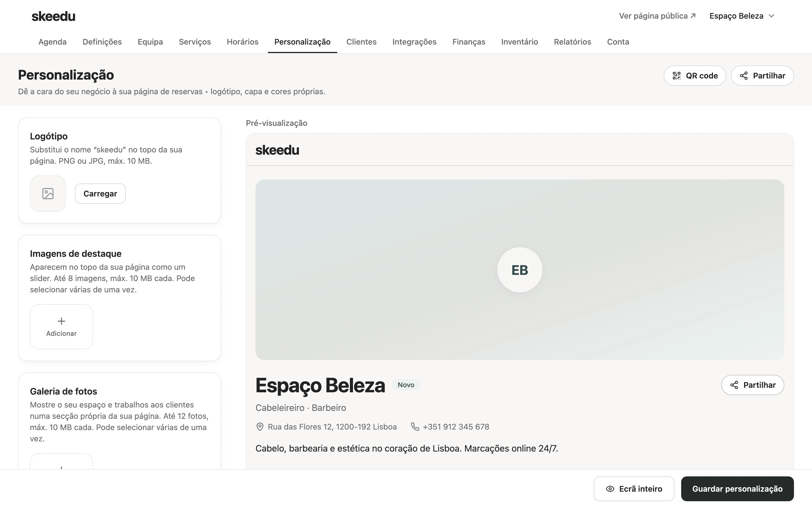Click Ecrã inteiro button

pos(634,489)
